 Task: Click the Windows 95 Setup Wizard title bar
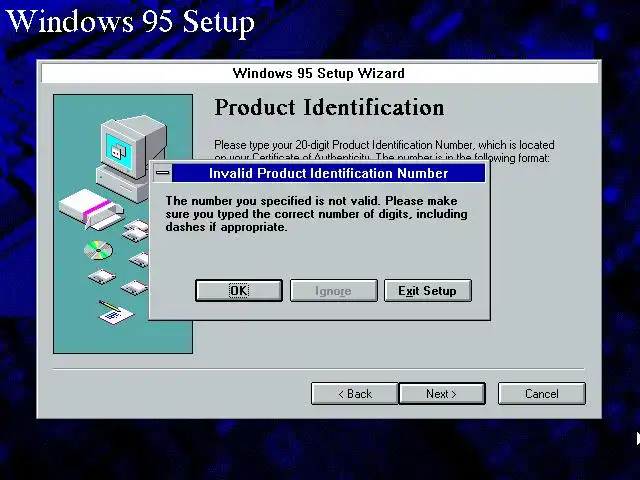point(319,73)
